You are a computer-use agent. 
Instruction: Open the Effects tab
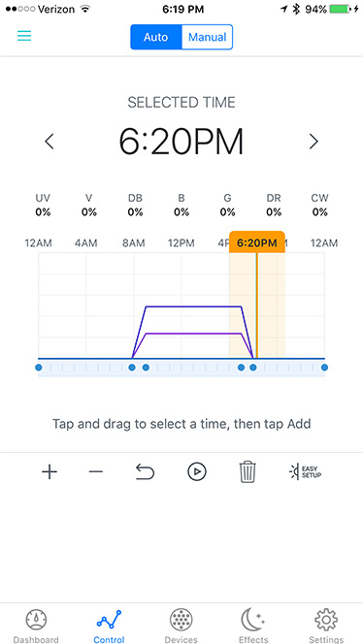[253, 626]
